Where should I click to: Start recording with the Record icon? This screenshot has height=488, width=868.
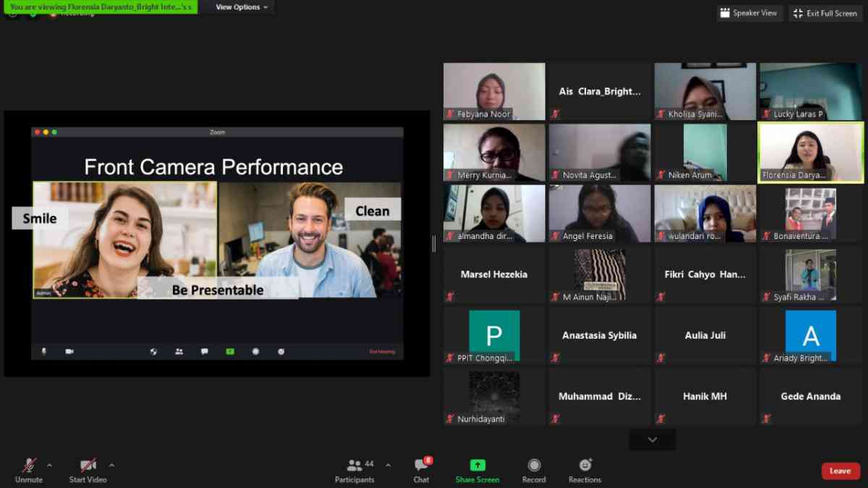(x=534, y=466)
